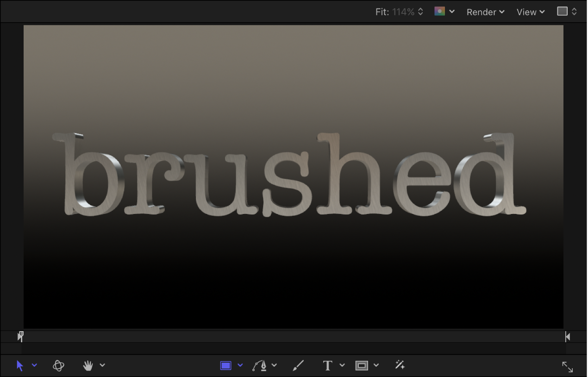Expand the Text tool options chevron

(x=342, y=365)
